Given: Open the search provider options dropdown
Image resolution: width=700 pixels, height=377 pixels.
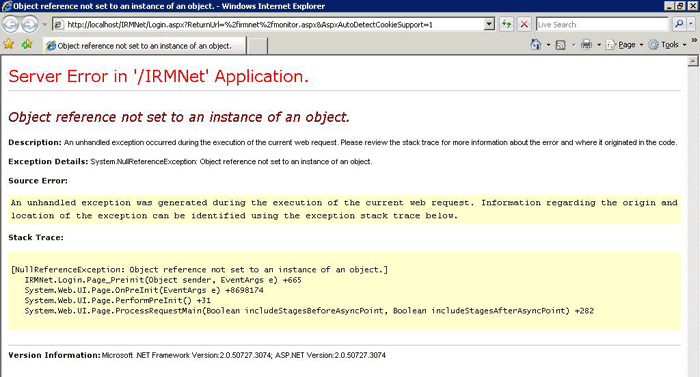Looking at the screenshot, I should coord(691,24).
